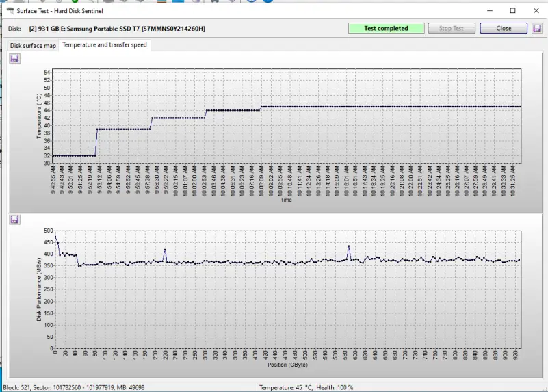Image resolution: width=548 pixels, height=392 pixels.
Task: Click the 'Position (GByte)' axis label
Action: coord(287,365)
